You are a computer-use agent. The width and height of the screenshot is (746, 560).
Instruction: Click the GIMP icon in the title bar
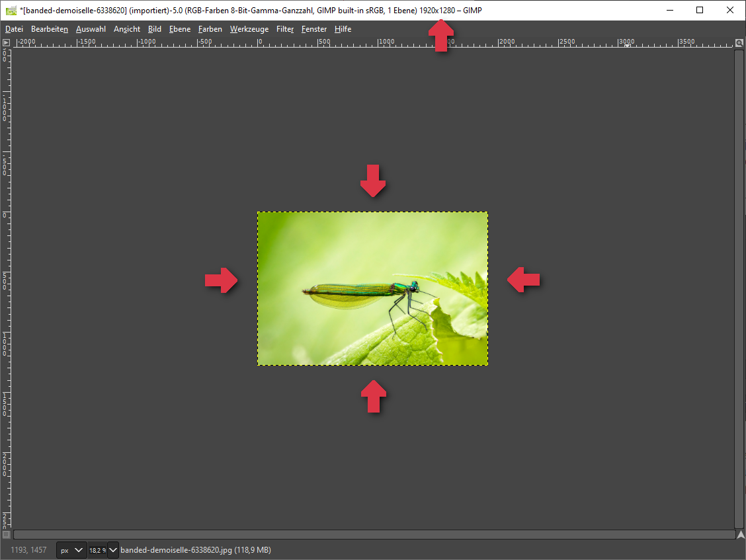(11, 10)
